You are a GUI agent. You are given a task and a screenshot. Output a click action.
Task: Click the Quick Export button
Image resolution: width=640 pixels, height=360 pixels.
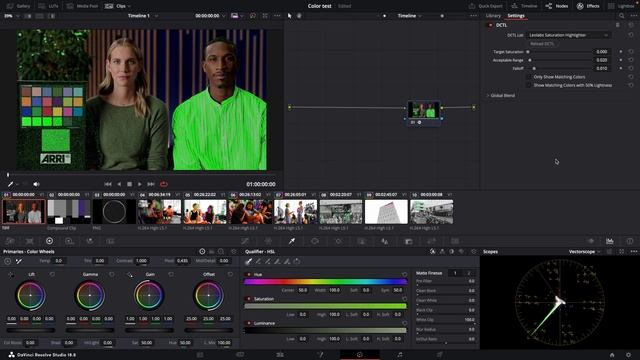(485, 6)
